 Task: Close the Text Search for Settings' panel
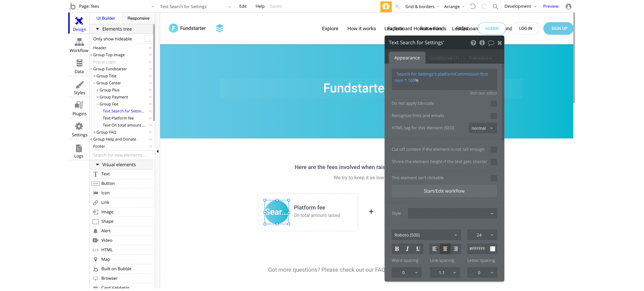(500, 43)
